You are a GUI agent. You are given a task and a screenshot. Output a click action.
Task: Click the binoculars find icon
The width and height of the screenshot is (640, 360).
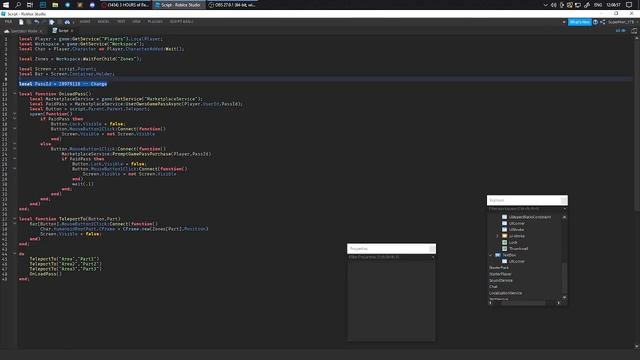point(67,22)
